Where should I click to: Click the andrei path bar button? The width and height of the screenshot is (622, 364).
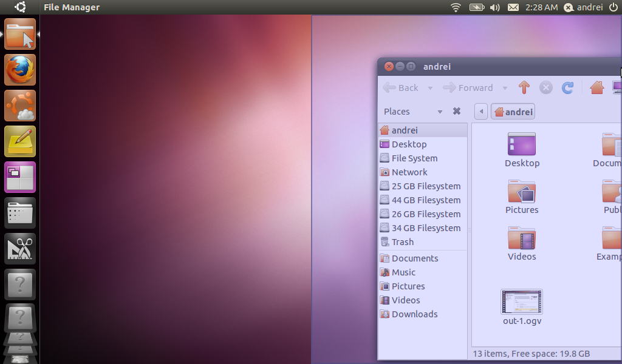pyautogui.click(x=513, y=112)
